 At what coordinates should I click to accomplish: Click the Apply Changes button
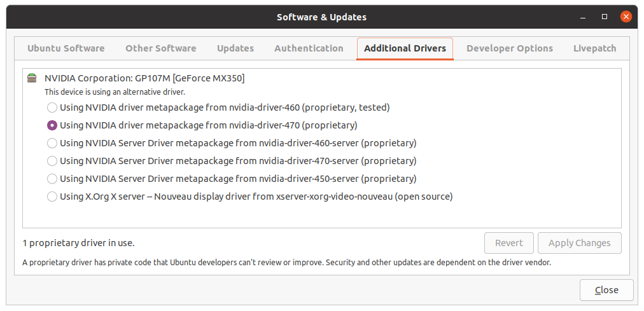pyautogui.click(x=580, y=243)
